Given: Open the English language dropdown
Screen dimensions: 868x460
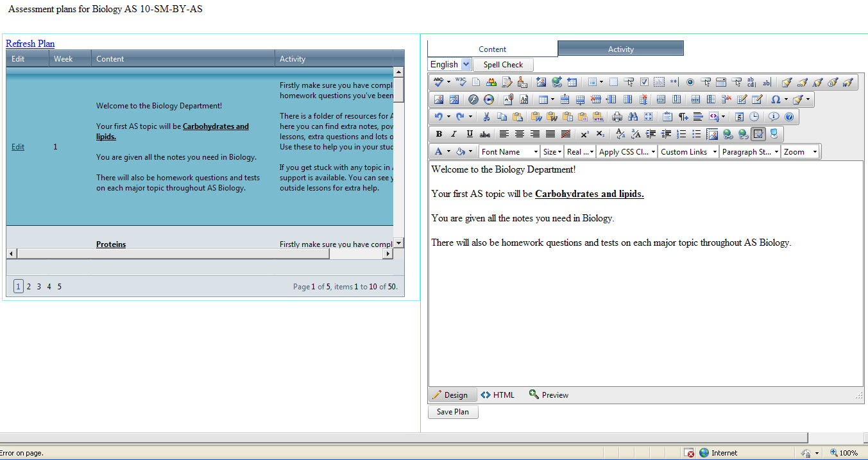Looking at the screenshot, I should tap(449, 64).
